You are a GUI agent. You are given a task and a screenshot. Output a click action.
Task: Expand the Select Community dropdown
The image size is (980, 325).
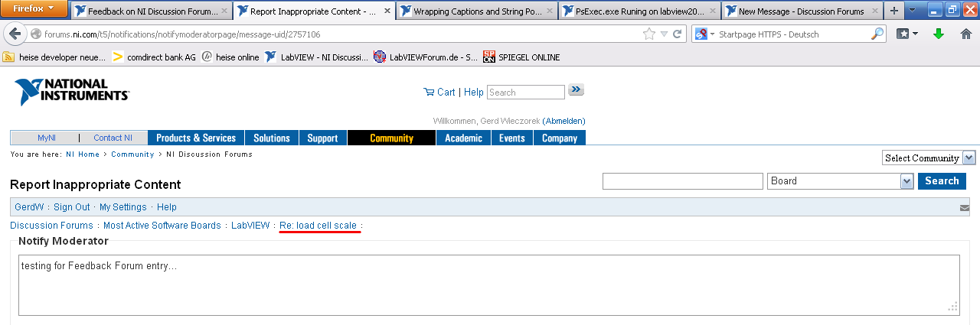coord(929,158)
